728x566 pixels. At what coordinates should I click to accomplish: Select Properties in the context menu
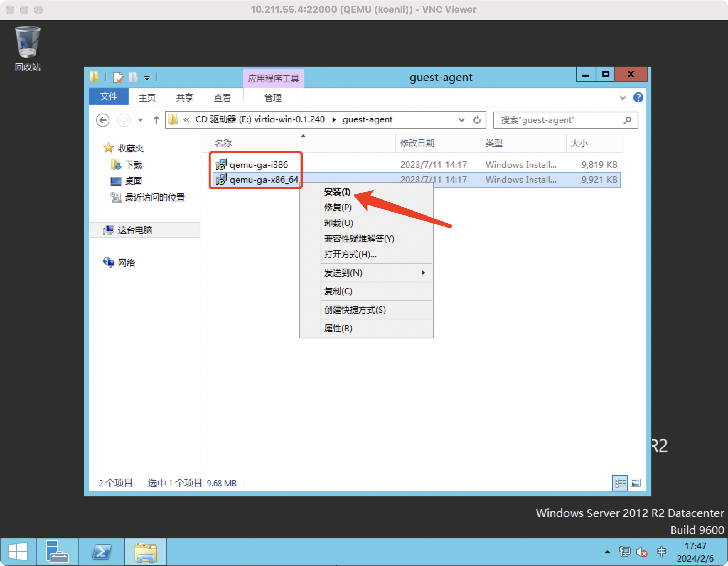[338, 328]
